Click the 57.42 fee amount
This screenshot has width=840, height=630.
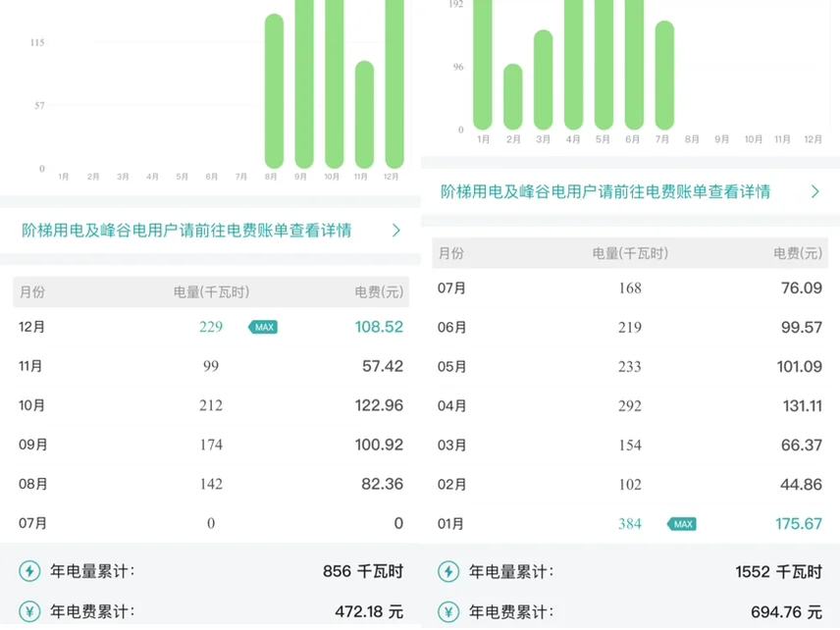point(383,366)
